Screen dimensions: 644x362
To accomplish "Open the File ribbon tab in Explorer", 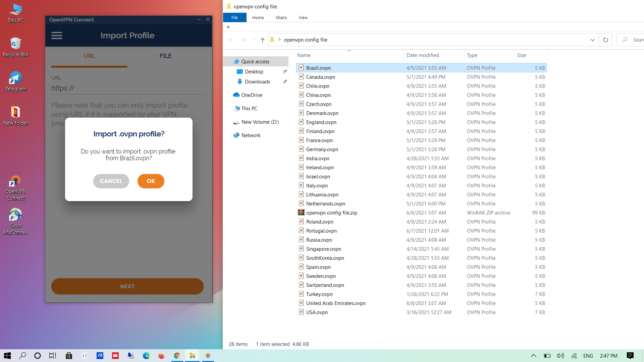I will (x=234, y=17).
